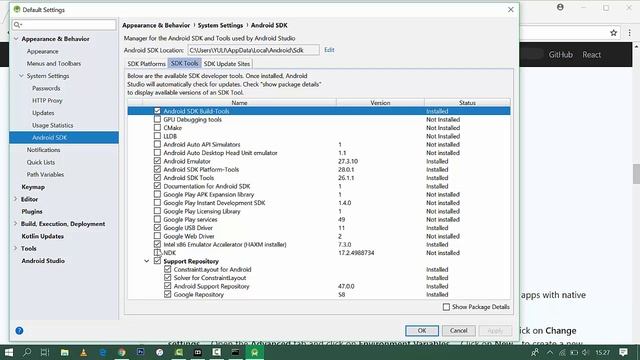
Task: Open the HTTP Proxy settings page
Action: point(47,100)
